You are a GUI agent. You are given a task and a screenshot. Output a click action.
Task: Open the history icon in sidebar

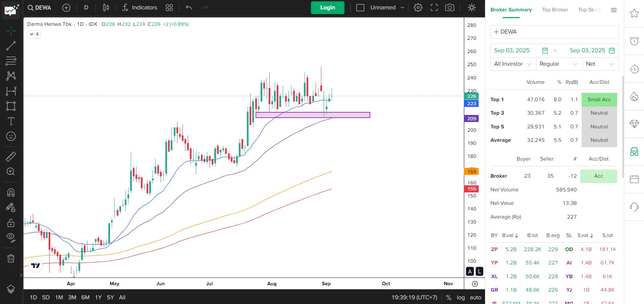pyautogui.click(x=634, y=69)
